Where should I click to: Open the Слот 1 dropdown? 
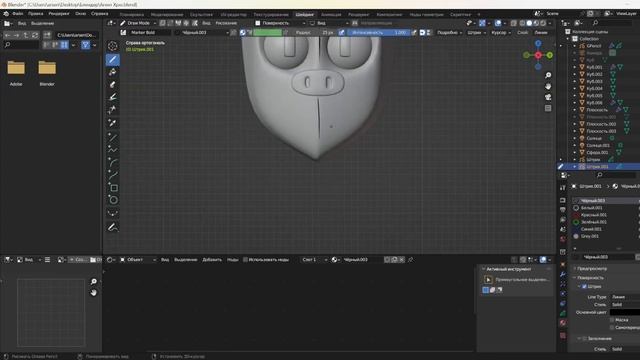[314, 260]
